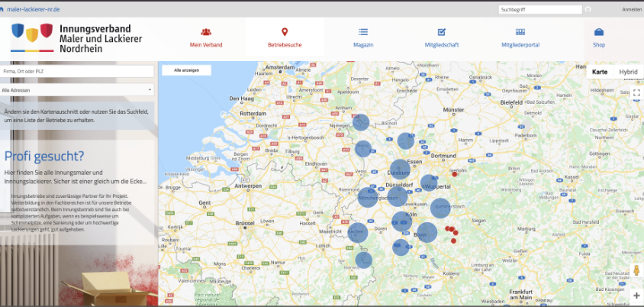Viewport: 644px width, 307px height.
Task: Click the cluster marker over Köln
Action: click(x=401, y=221)
